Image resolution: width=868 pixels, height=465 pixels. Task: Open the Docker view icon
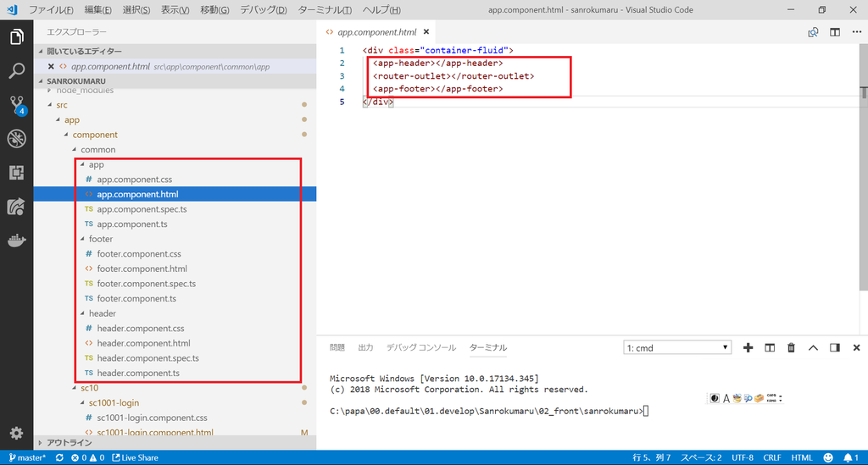pyautogui.click(x=17, y=241)
